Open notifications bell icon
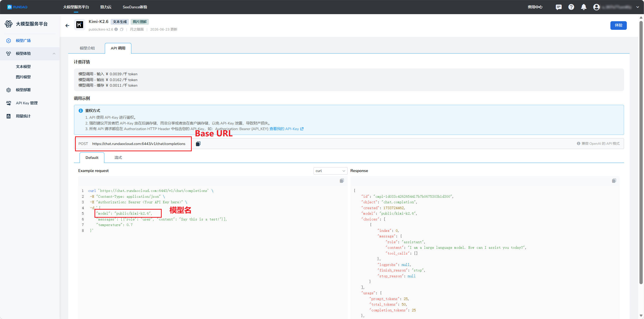Image resolution: width=644 pixels, height=319 pixels. pos(584,7)
